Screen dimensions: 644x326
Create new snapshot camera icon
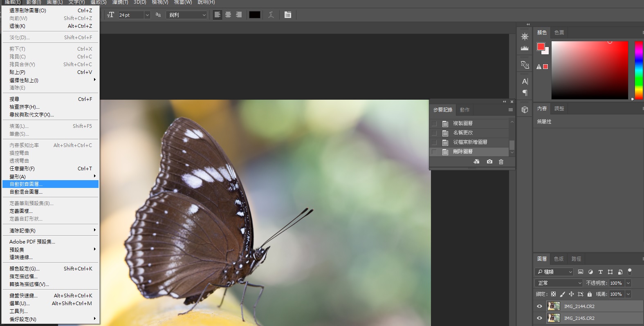click(489, 162)
